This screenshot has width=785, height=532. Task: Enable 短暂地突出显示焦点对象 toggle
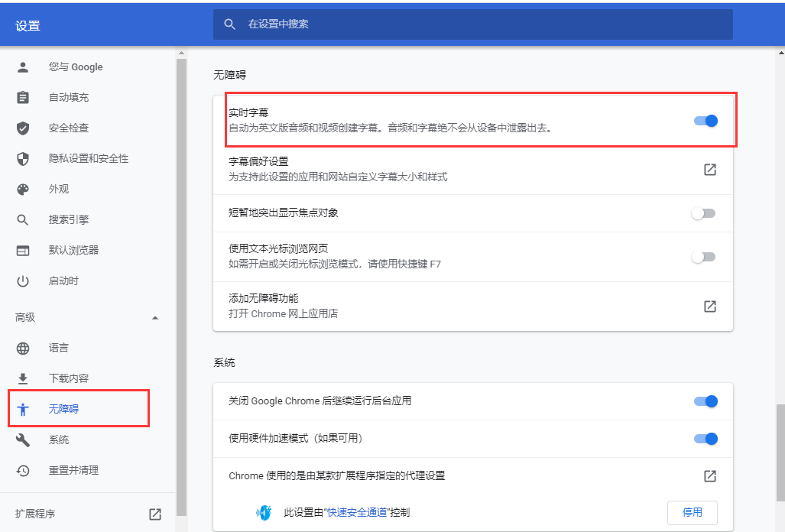(703, 213)
